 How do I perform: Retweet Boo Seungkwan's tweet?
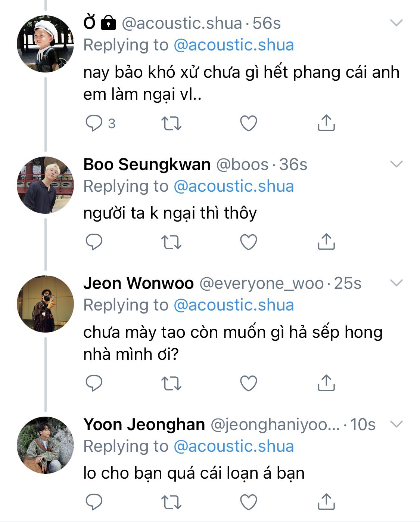171,242
